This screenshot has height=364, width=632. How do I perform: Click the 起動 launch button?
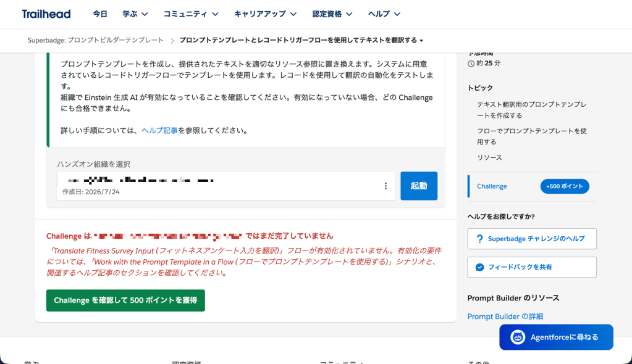tap(419, 186)
